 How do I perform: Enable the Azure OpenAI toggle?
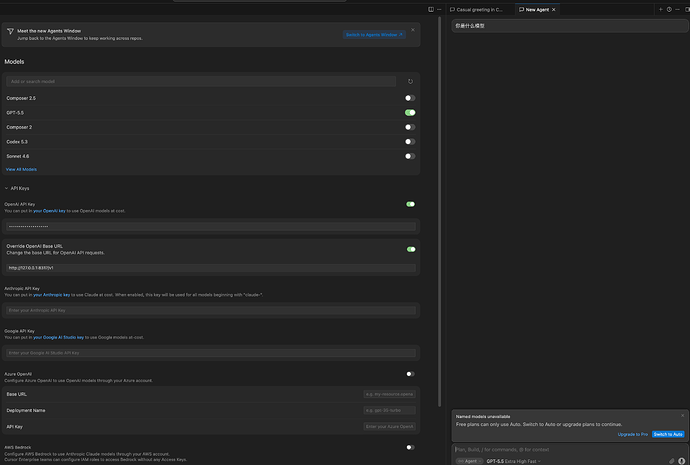[x=410, y=374]
